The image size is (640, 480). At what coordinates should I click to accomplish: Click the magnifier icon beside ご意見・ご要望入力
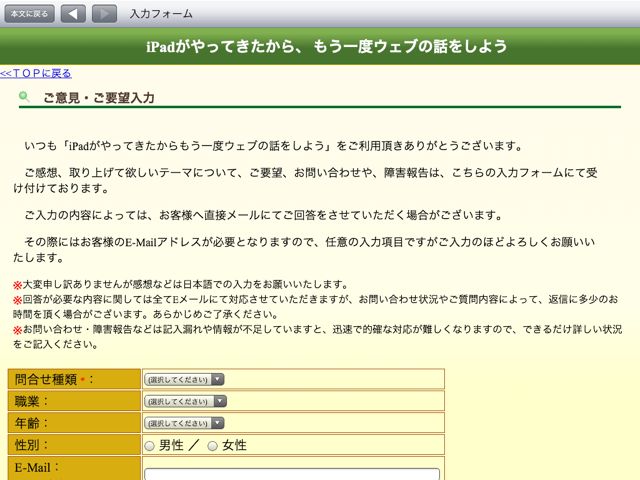pyautogui.click(x=24, y=96)
